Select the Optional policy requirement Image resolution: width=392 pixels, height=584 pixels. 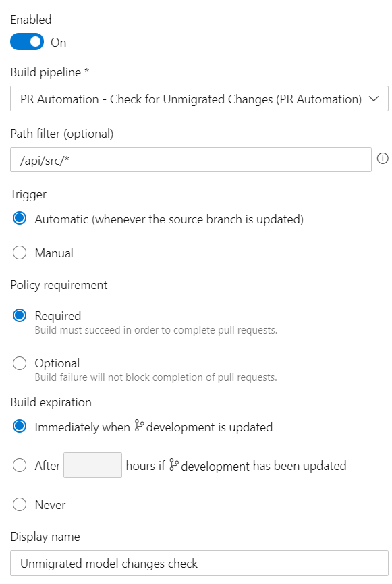coord(20,363)
